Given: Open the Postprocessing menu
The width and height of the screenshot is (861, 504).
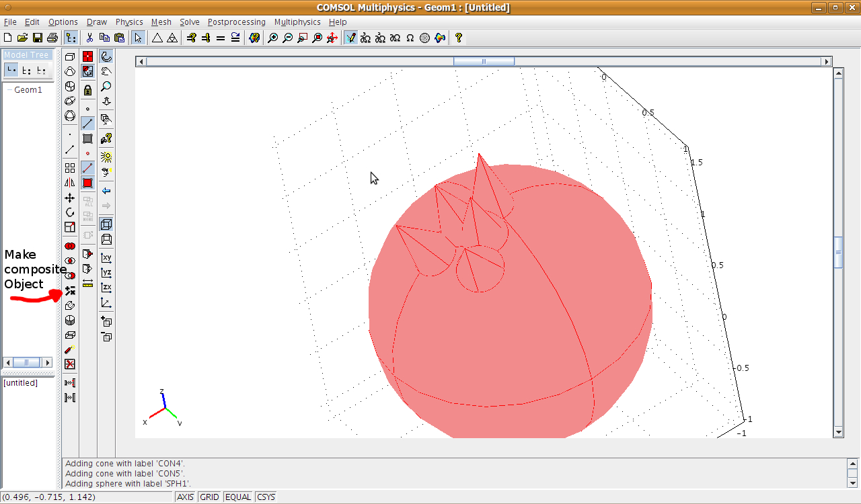Looking at the screenshot, I should point(236,22).
